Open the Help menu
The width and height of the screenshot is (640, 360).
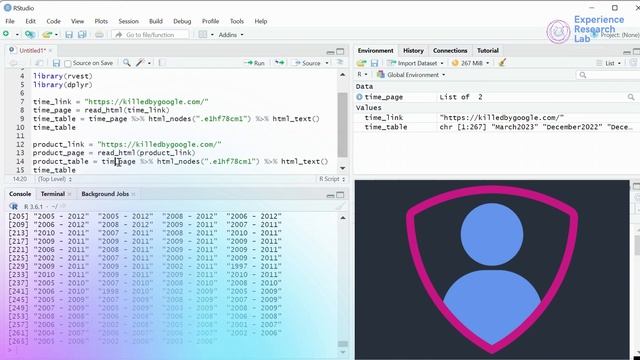261,21
